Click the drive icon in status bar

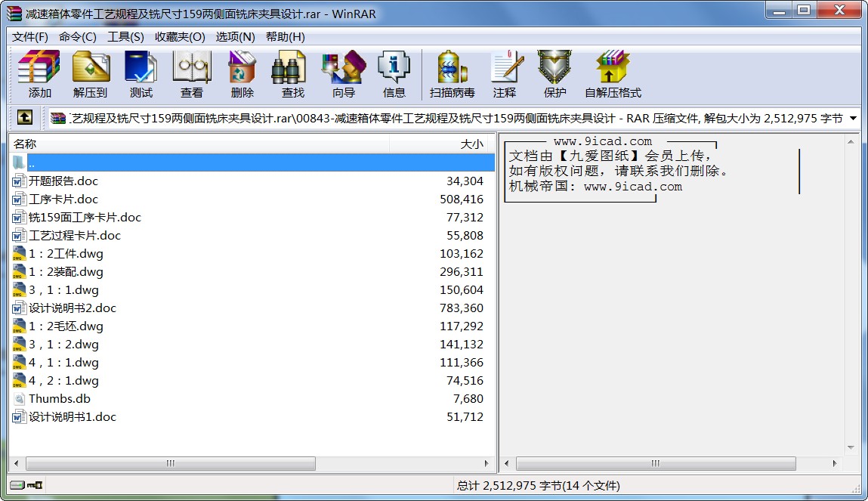(x=17, y=485)
